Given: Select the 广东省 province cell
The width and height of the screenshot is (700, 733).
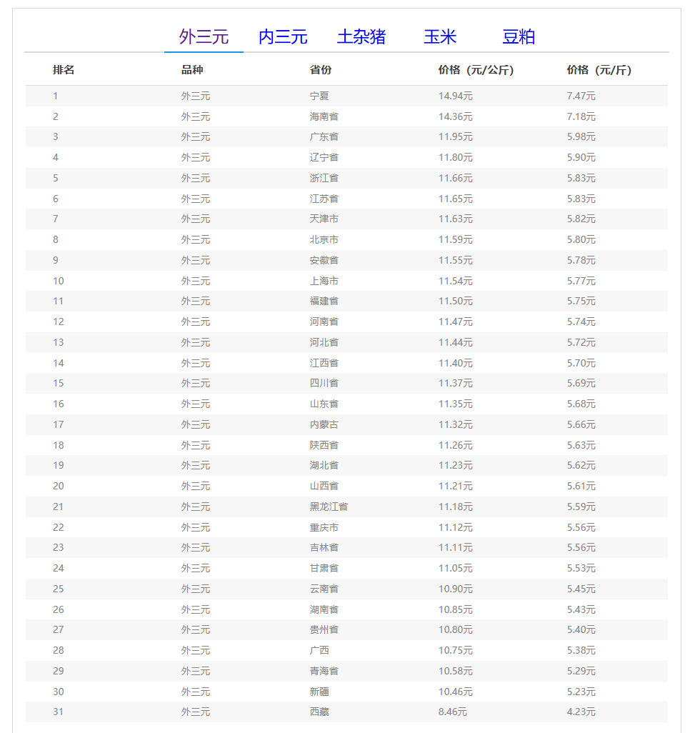Looking at the screenshot, I should point(324,136).
